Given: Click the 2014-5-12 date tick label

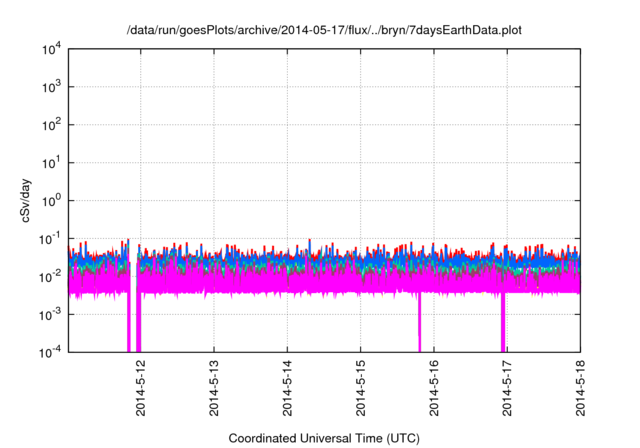Looking at the screenshot, I should pos(140,388).
